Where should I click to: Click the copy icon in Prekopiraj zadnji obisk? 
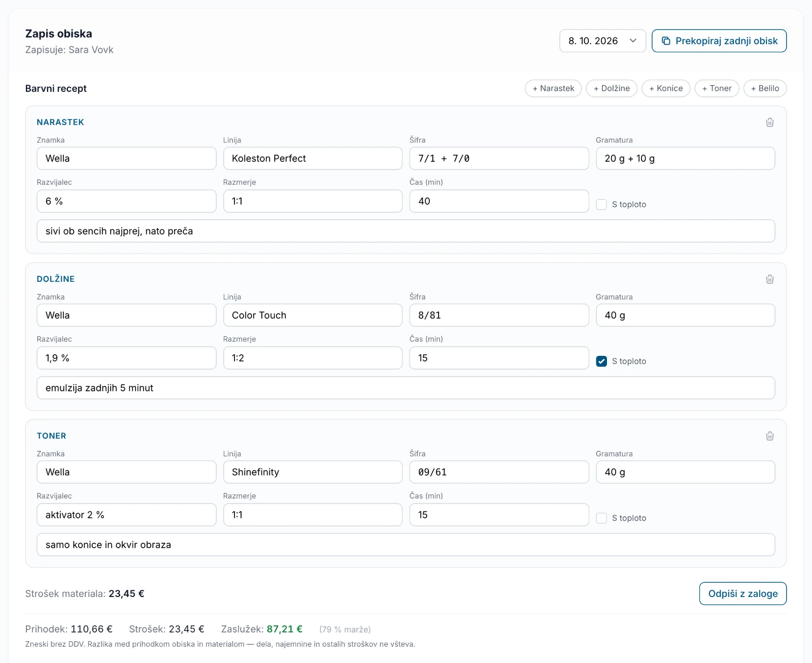tap(666, 41)
